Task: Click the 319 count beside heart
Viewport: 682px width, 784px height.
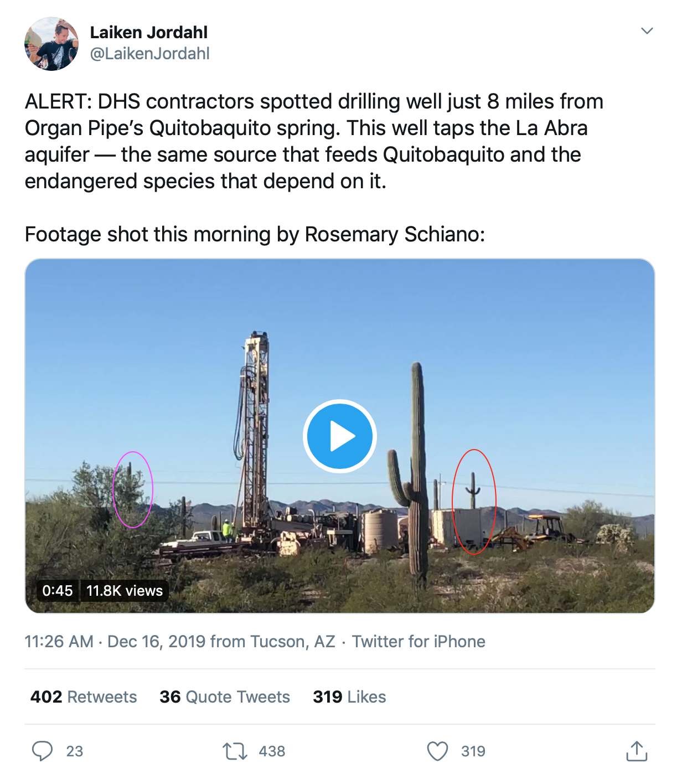Action: [x=473, y=751]
